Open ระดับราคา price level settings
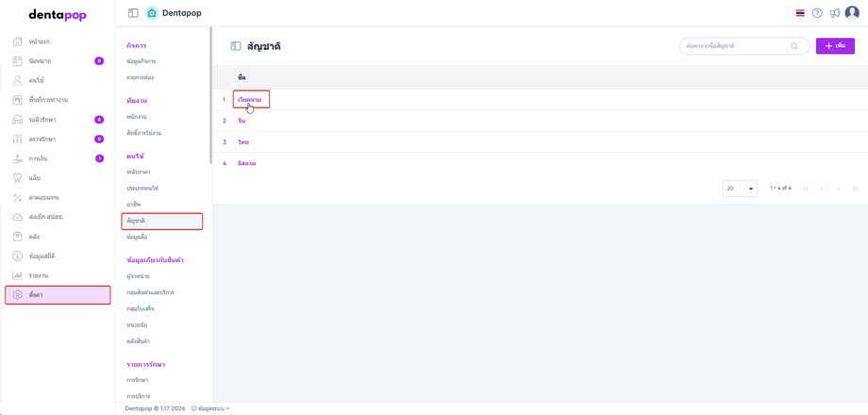 point(139,172)
